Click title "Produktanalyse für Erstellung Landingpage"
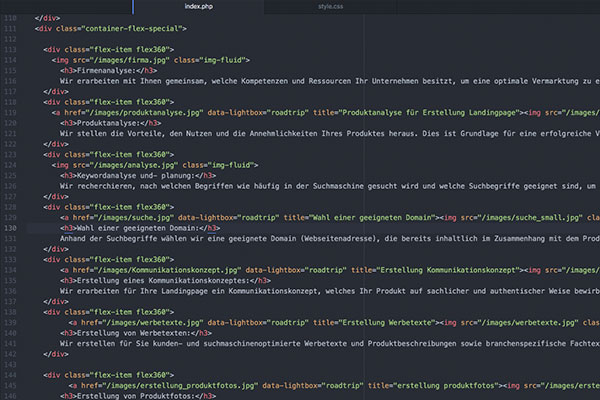 click(x=429, y=113)
